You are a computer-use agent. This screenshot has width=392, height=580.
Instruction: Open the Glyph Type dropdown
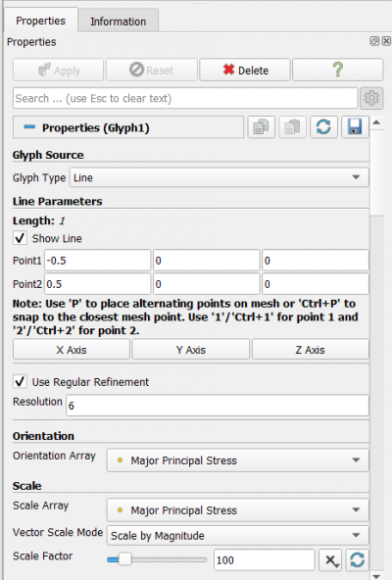[x=220, y=177]
